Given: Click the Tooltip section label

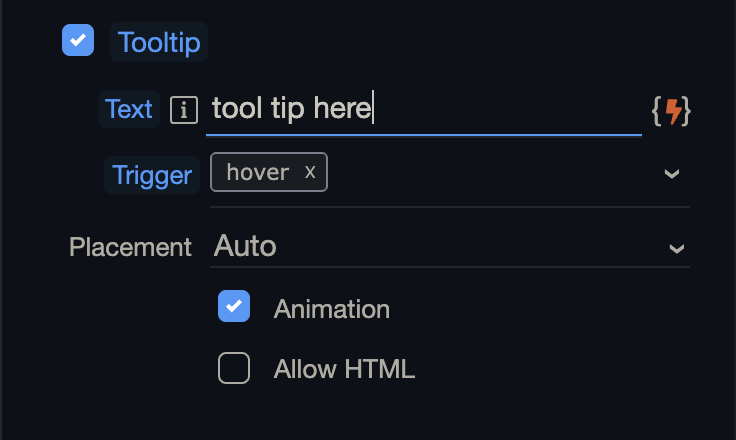Looking at the screenshot, I should [x=159, y=43].
